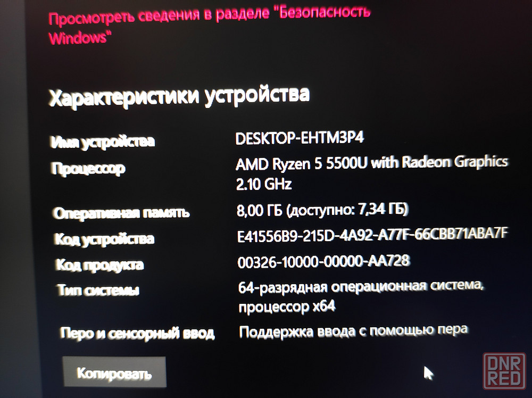Click the Перо и сенсорный ввод label
532x398 pixels.
click(137, 334)
